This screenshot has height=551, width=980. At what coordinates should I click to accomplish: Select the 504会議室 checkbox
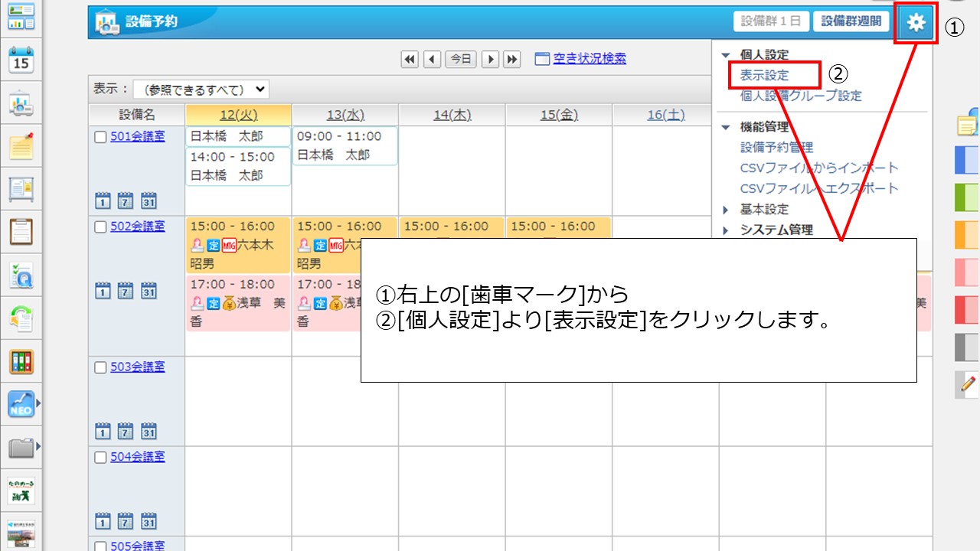(100, 458)
